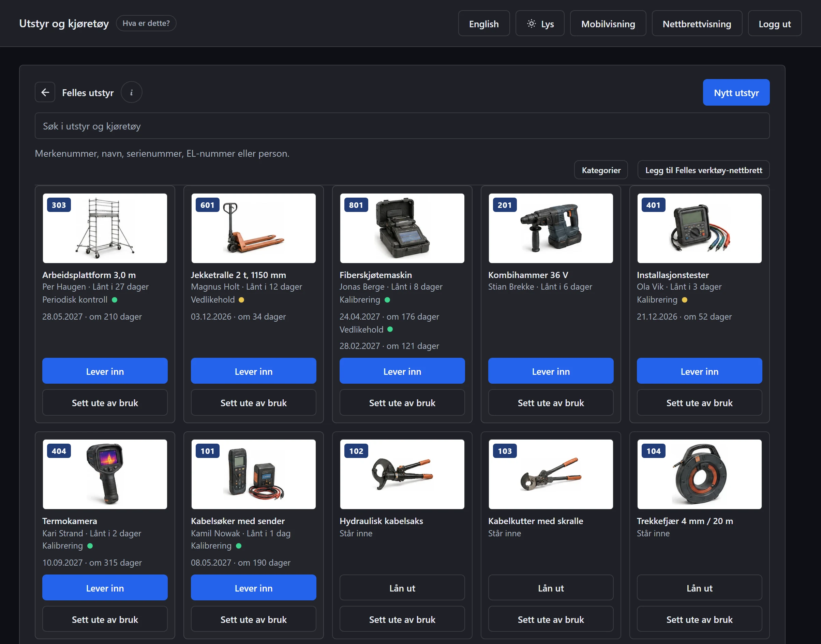Click the Fiberskjøtemaskin title
This screenshot has height=644, width=821.
pyautogui.click(x=375, y=275)
